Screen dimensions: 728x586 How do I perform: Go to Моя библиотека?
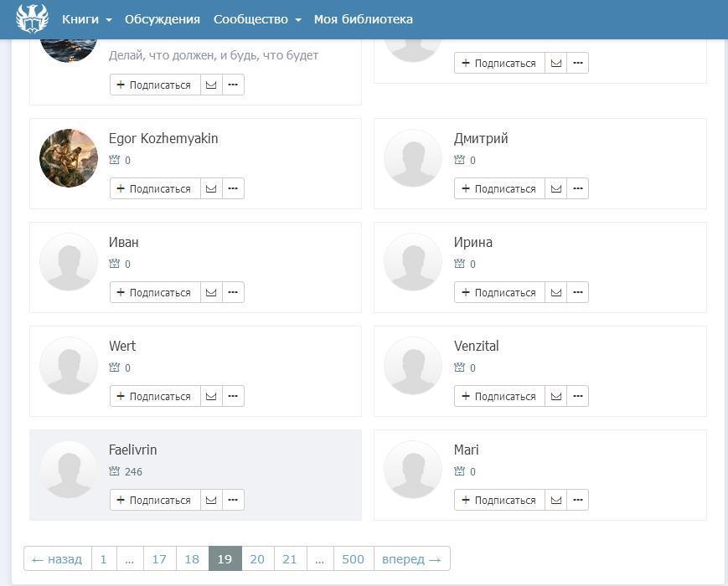(x=363, y=19)
